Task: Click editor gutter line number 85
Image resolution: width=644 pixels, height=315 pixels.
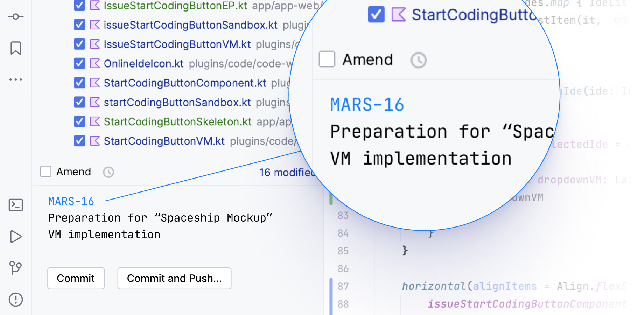Action: 343,251
